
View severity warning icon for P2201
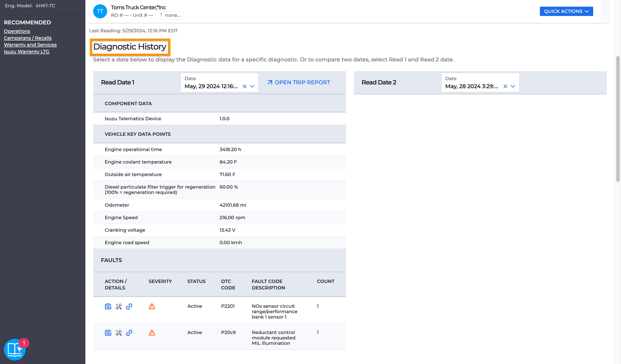coord(152,306)
